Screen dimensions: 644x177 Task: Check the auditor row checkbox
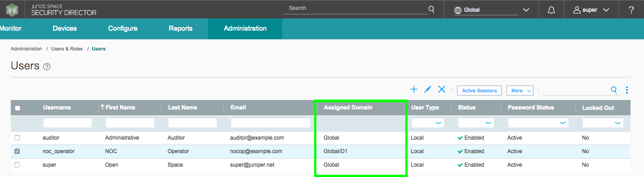(x=17, y=138)
